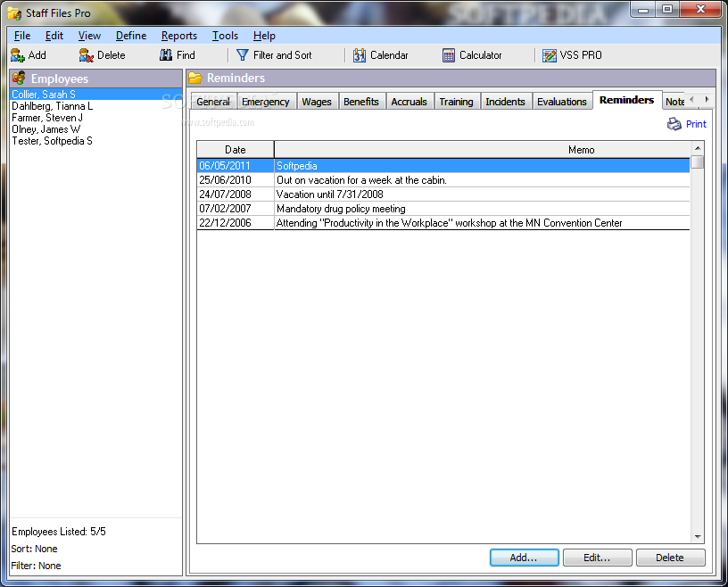Select employee Dahlberg, Tianna L
Screen dimensions: 728x587
(x=96, y=106)
